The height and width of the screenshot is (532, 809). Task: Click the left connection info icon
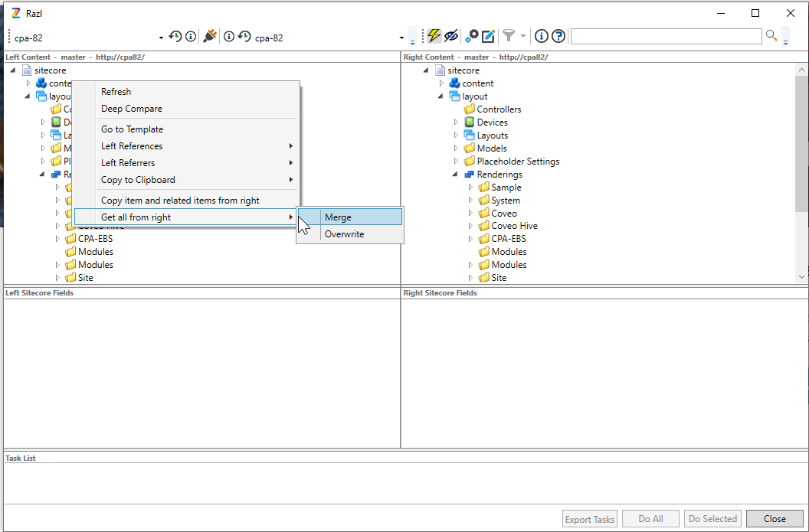click(190, 37)
